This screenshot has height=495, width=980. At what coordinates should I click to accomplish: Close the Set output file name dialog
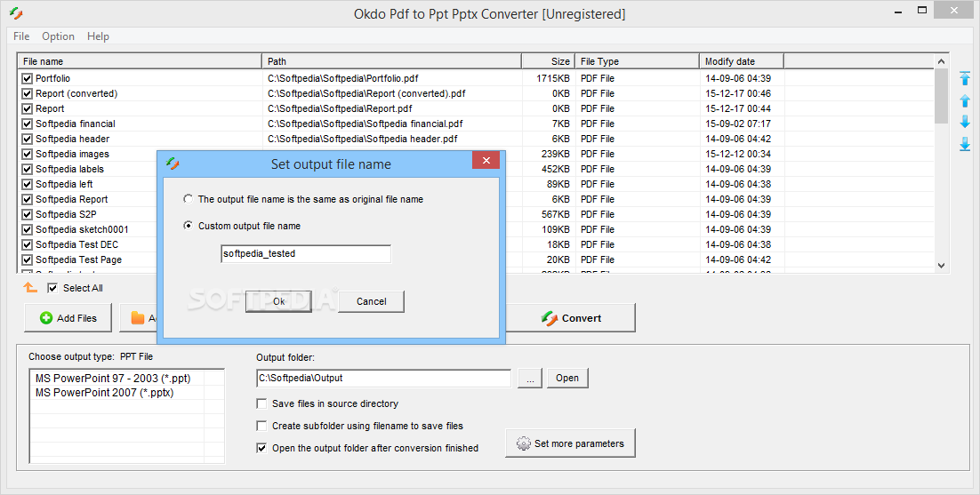point(486,161)
